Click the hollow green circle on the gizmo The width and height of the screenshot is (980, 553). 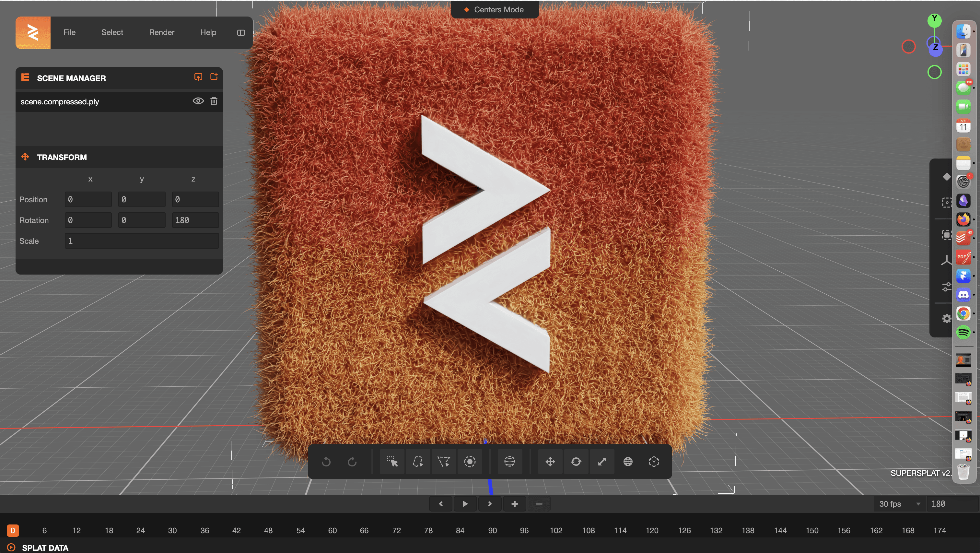click(x=934, y=72)
